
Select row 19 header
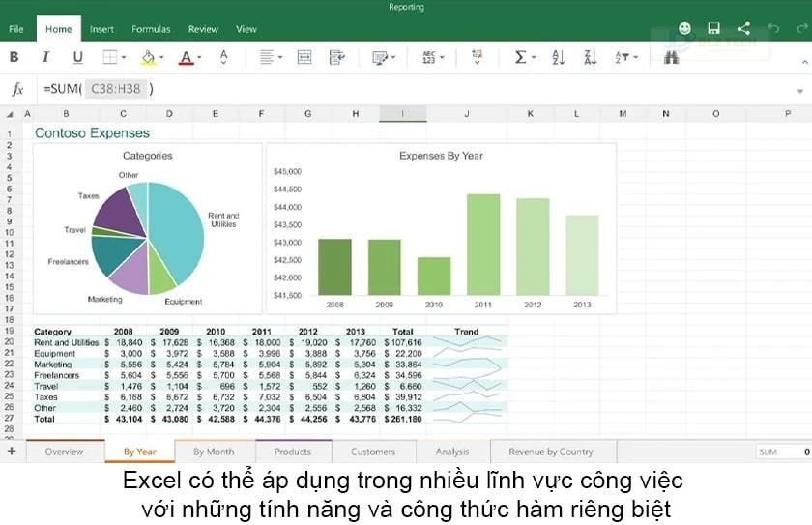coord(9,331)
